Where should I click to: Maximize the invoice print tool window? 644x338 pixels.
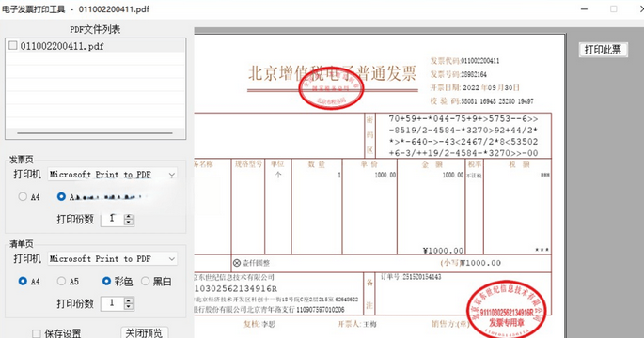(x=614, y=8)
